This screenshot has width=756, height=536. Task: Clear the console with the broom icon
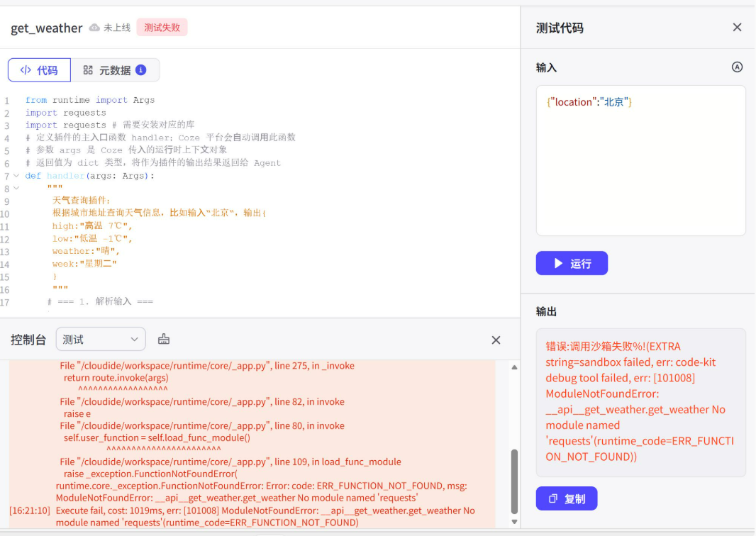coord(164,340)
